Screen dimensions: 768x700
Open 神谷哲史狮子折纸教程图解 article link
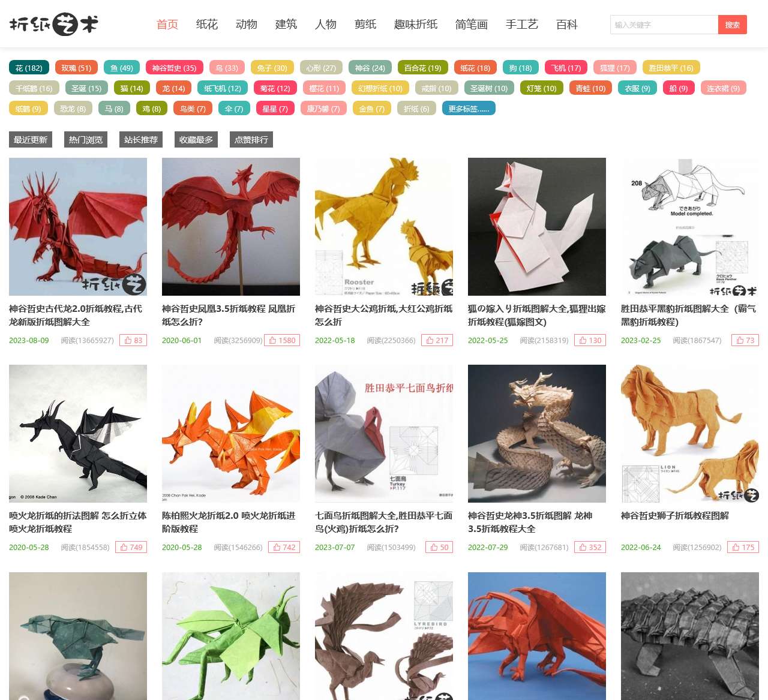click(675, 515)
